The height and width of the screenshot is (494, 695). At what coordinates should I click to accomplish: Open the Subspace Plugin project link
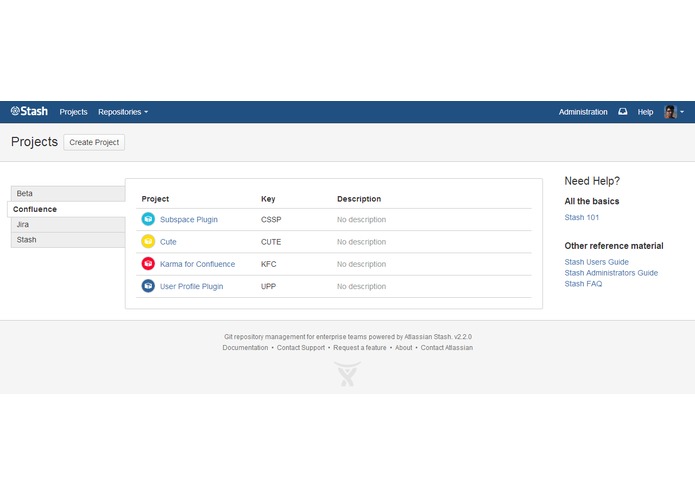[189, 219]
